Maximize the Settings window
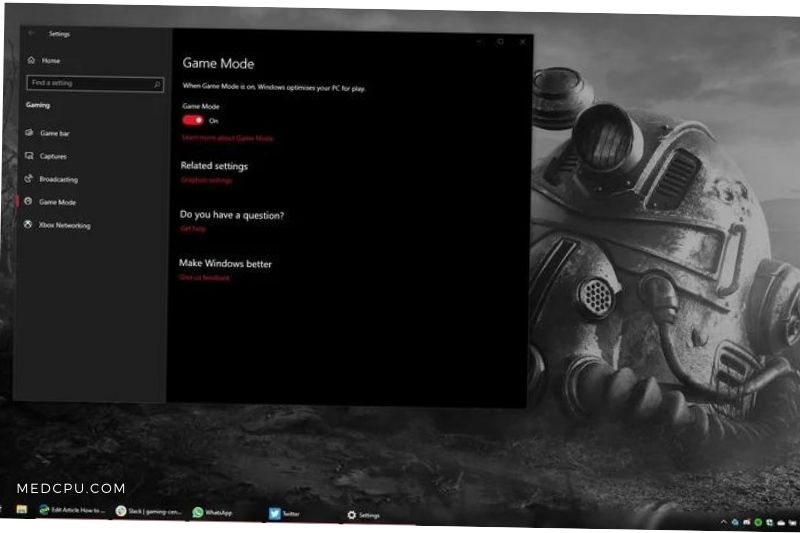Viewport: 800px width, 533px height. pyautogui.click(x=501, y=42)
